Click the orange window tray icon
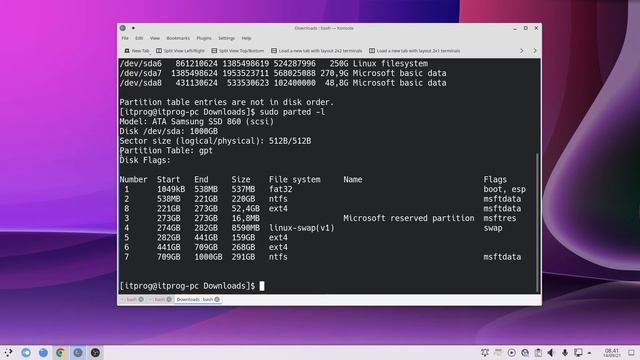 click(x=498, y=353)
